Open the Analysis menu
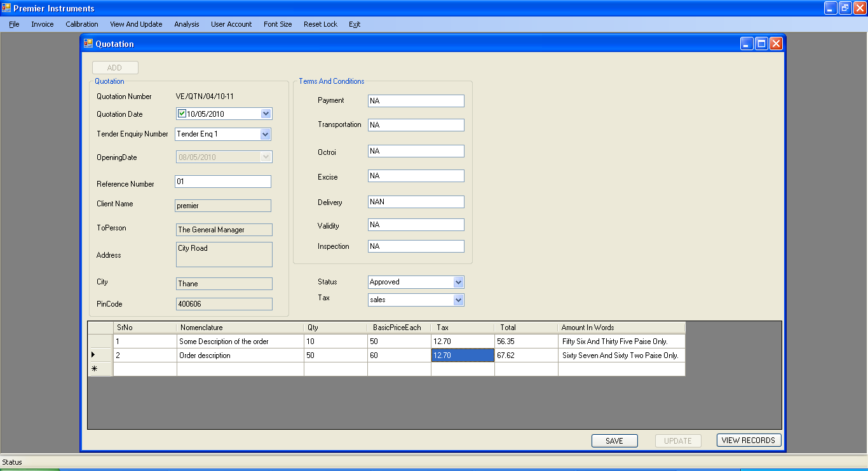This screenshot has width=868, height=471. pos(187,24)
